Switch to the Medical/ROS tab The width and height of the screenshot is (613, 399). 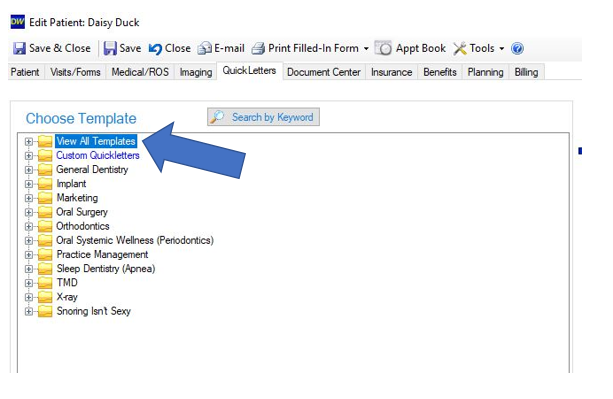(x=140, y=72)
